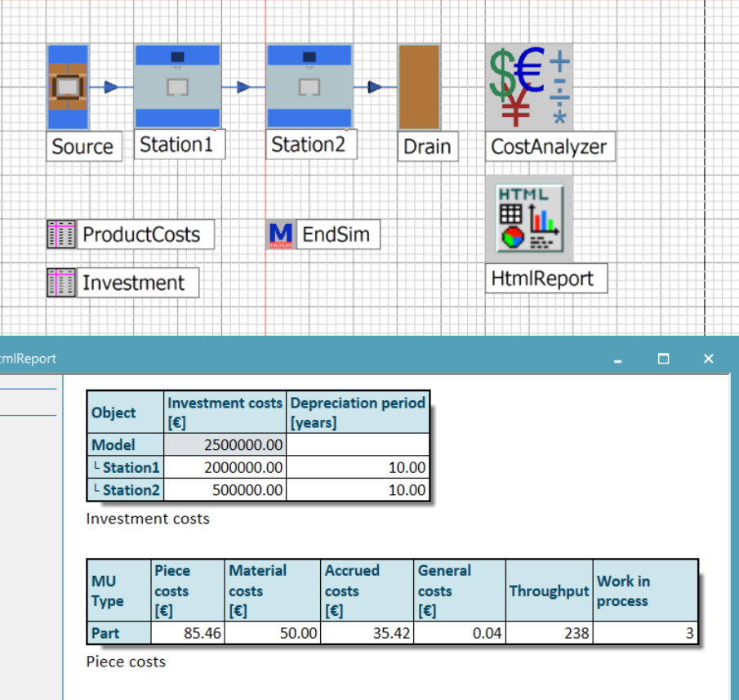Click the CostAnalyzer text label
The width and height of the screenshot is (739, 700).
[549, 147]
